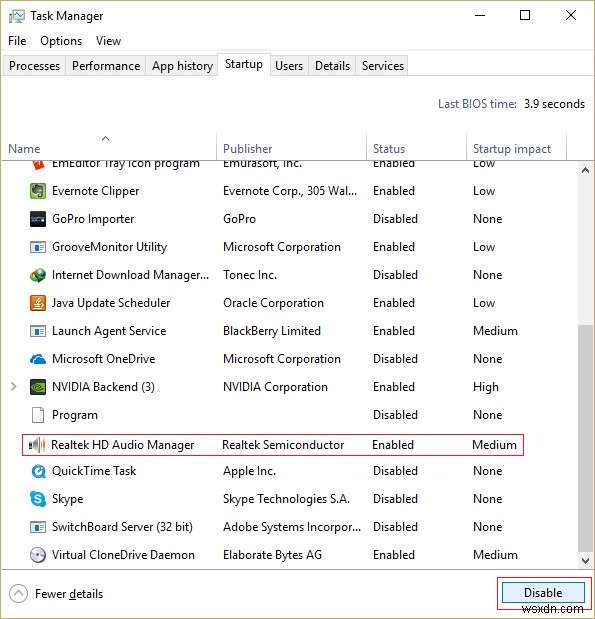Click the Task Manager title bar icon
The height and width of the screenshot is (619, 595).
17,16
